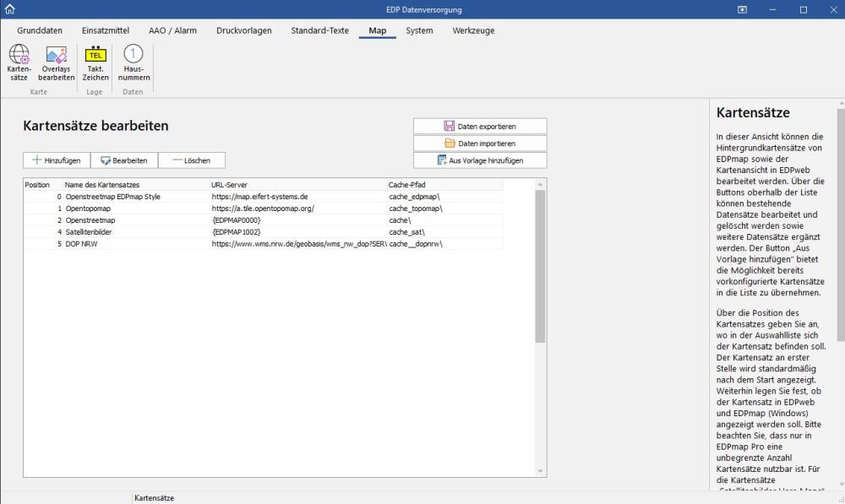
Task: Click the home icon in title bar
Action: (9, 9)
